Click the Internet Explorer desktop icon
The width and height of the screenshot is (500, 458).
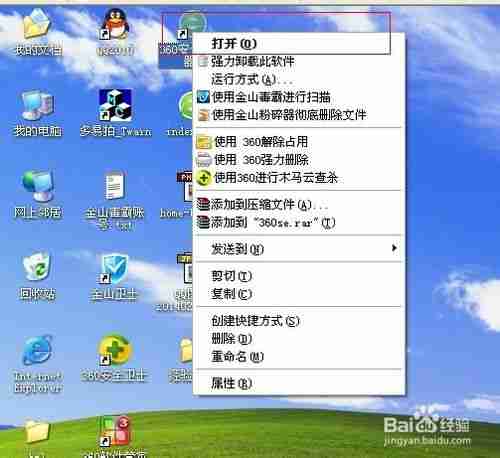point(37,350)
